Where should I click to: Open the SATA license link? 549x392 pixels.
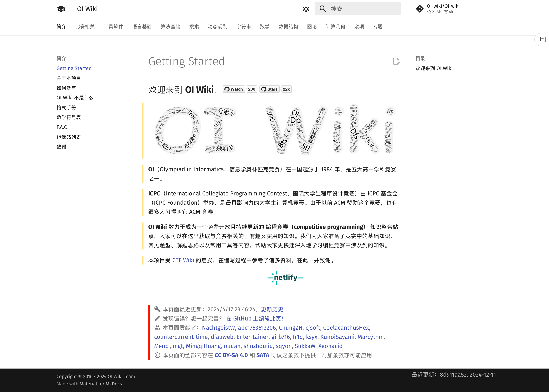pyautogui.click(x=263, y=355)
